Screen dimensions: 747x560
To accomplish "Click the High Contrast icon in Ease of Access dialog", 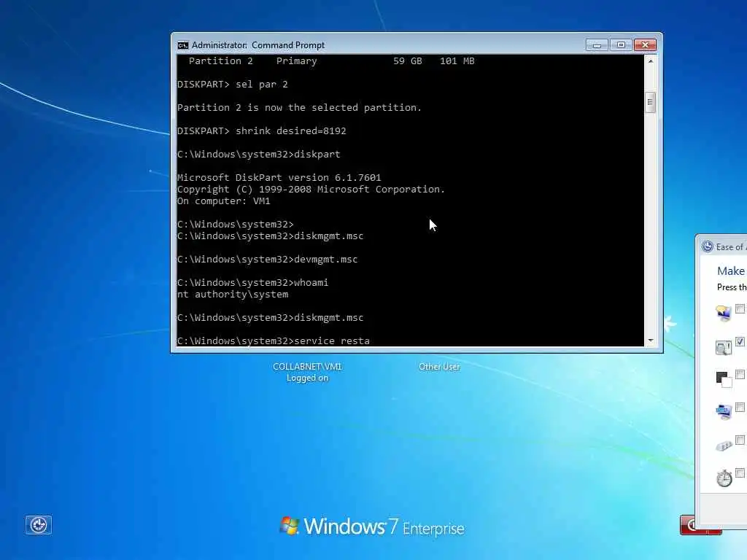I will [x=723, y=379].
